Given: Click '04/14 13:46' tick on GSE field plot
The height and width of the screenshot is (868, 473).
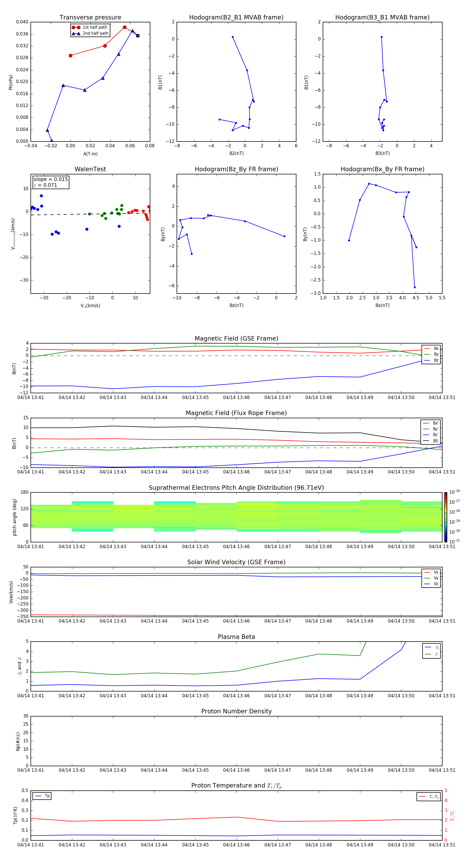Looking at the screenshot, I should point(236,398).
